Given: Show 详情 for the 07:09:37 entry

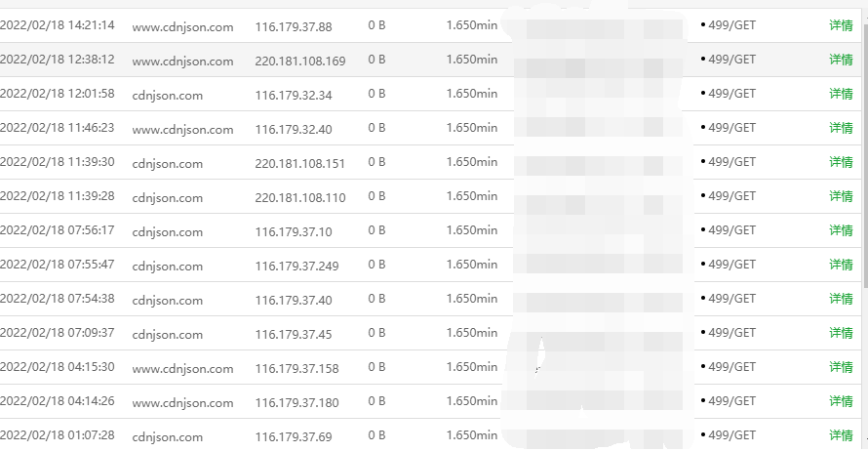Looking at the screenshot, I should (x=841, y=334).
